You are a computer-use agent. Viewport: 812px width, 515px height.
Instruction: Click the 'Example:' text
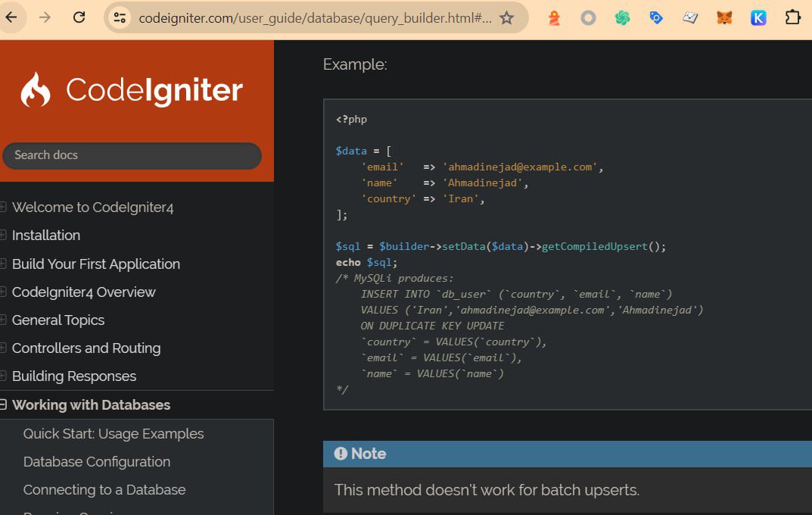point(355,65)
